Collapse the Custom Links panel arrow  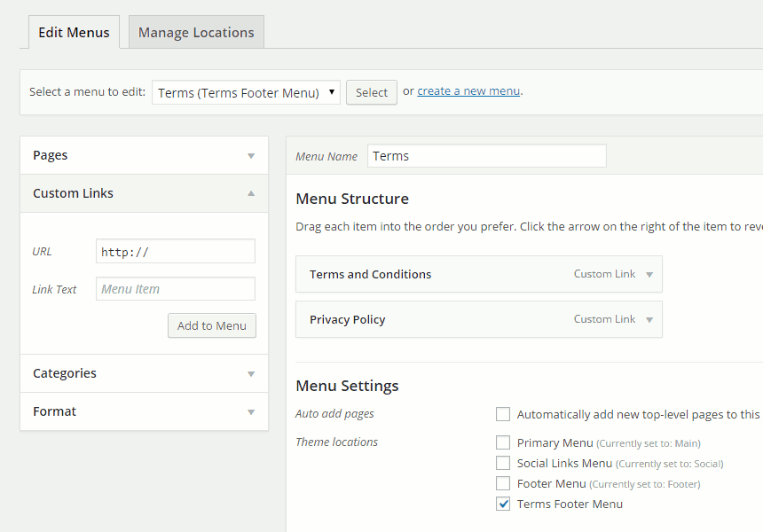(x=251, y=193)
